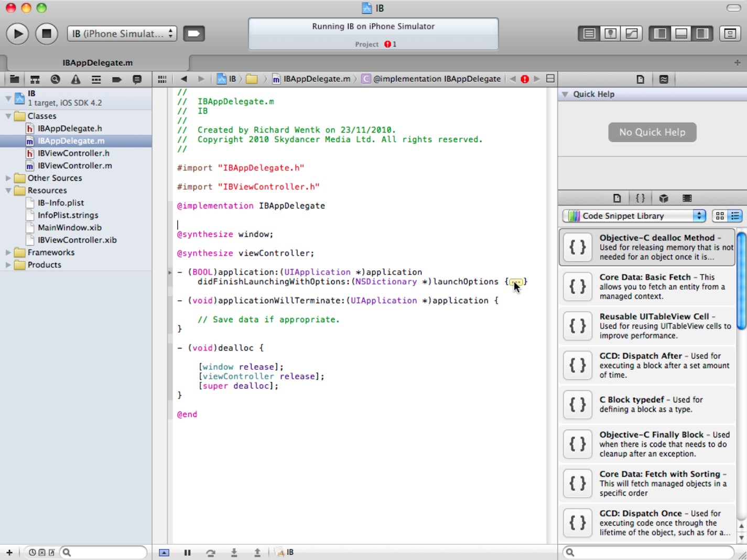Click the library filter search field
This screenshot has width=747, height=560.
(648, 552)
